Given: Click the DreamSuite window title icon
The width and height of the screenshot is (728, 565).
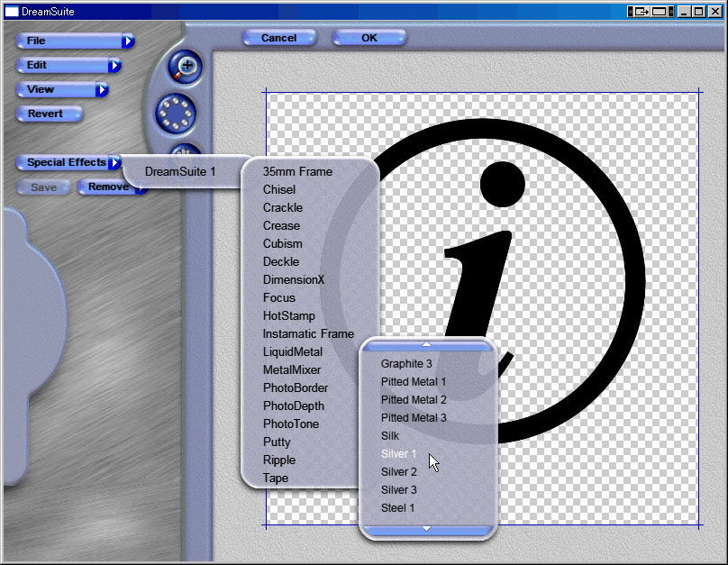Looking at the screenshot, I should pos(12,12).
